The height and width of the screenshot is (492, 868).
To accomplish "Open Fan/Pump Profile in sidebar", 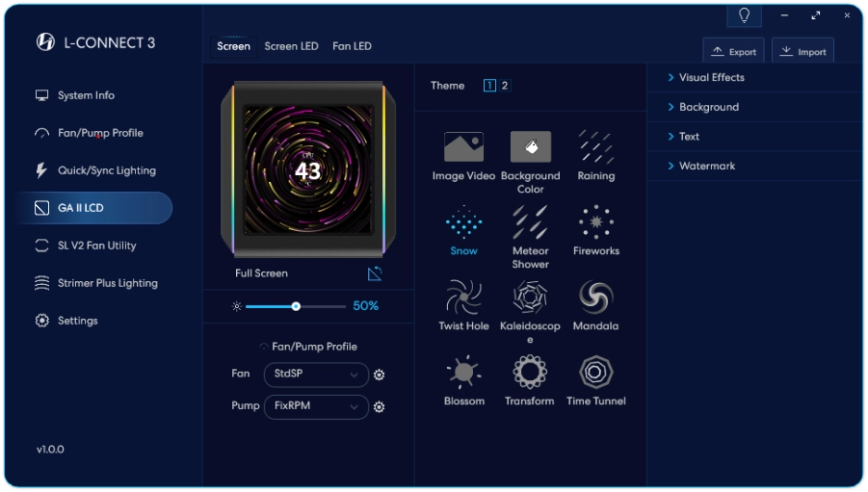I will click(100, 133).
